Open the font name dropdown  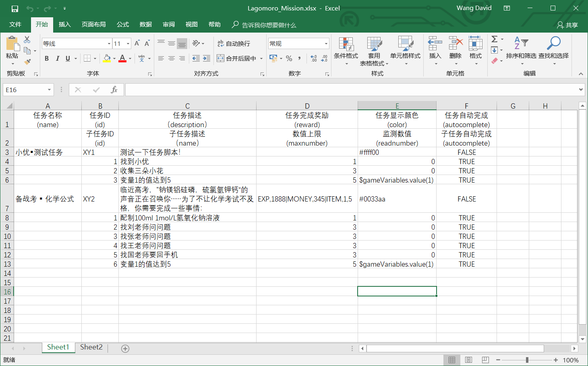[109, 43]
